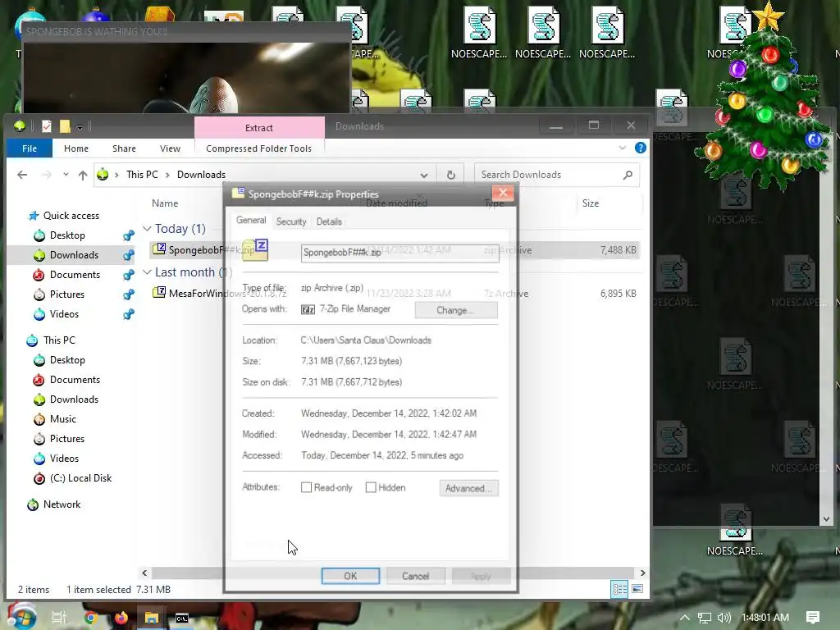
Task: Click the Change... opens-with button
Action: click(x=456, y=310)
